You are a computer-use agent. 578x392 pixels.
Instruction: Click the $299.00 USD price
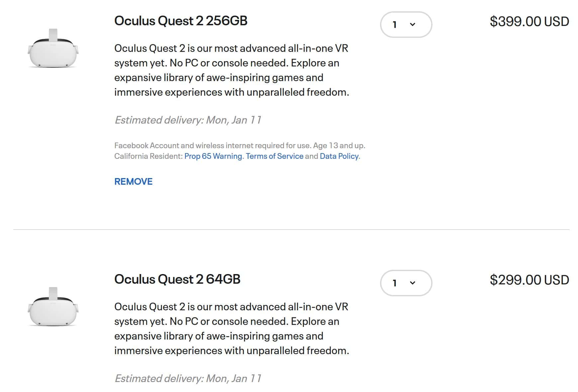529,280
